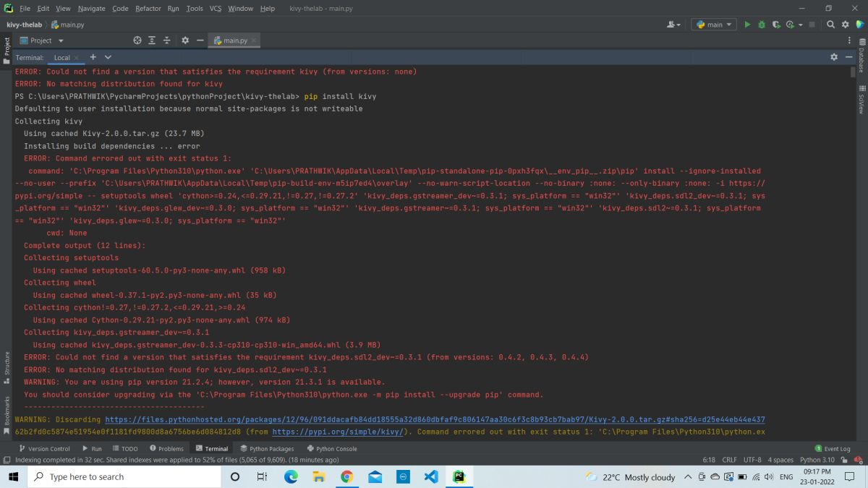Add a new terminal session with plus icon
868x488 pixels.
point(93,57)
